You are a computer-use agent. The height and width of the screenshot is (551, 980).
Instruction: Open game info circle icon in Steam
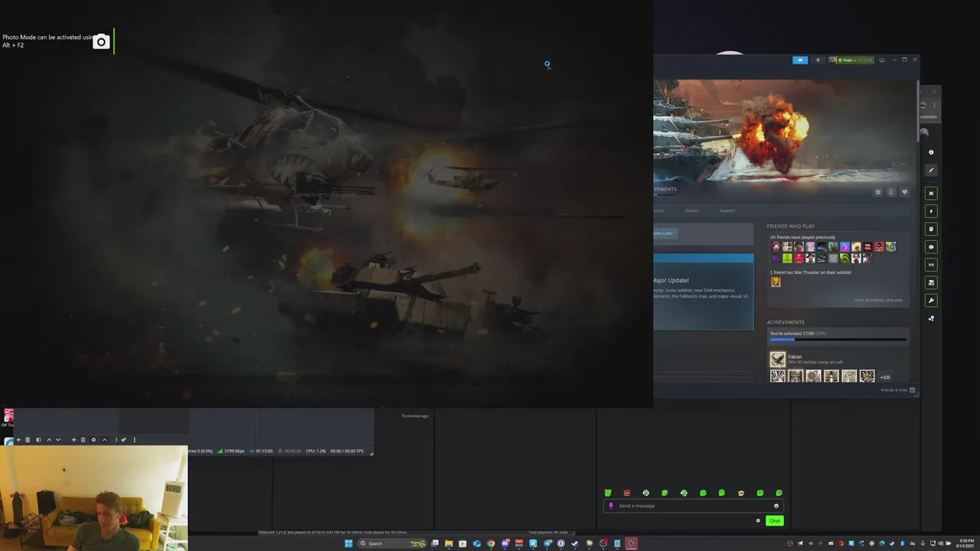tap(891, 192)
